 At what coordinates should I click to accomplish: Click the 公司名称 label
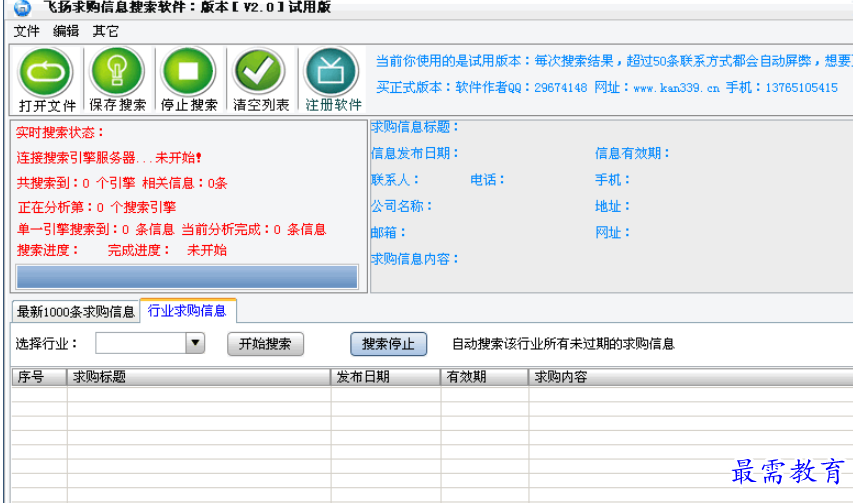[401, 206]
